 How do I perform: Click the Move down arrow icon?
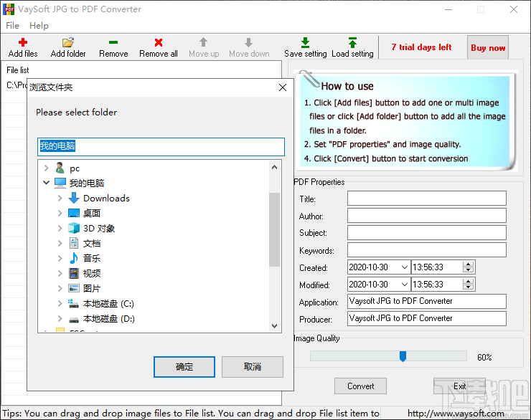[x=248, y=42]
